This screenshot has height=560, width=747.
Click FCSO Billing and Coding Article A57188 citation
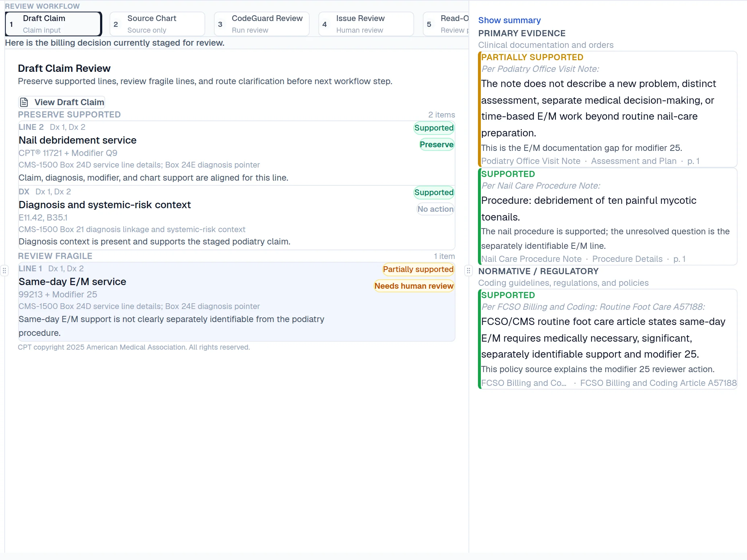click(x=658, y=383)
